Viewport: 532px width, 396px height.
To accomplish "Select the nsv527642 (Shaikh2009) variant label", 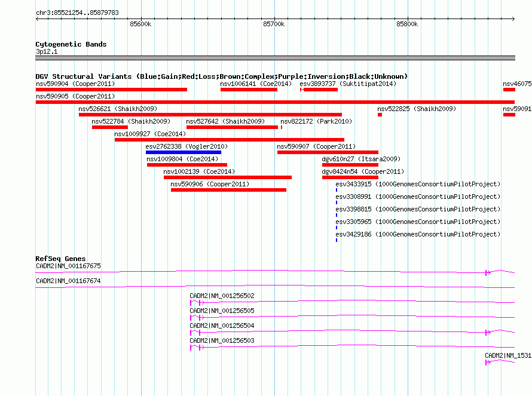I will pos(225,121).
